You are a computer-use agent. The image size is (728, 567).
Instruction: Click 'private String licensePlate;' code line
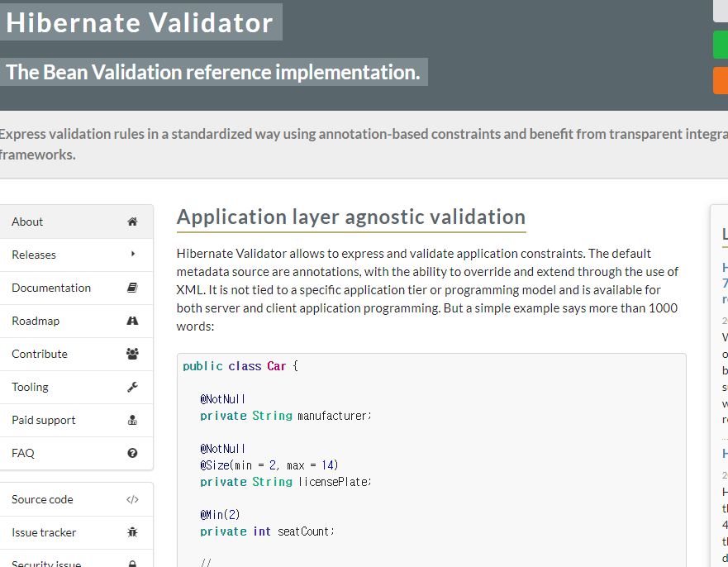pyautogui.click(x=286, y=482)
